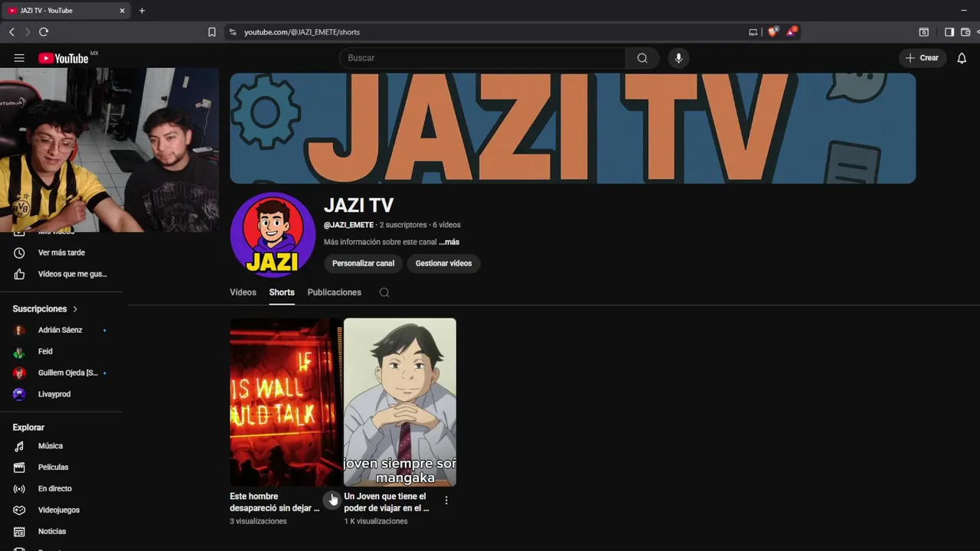The height and width of the screenshot is (551, 980).
Task: Open the icon left of sidebar toggle
Action: coord(924,32)
